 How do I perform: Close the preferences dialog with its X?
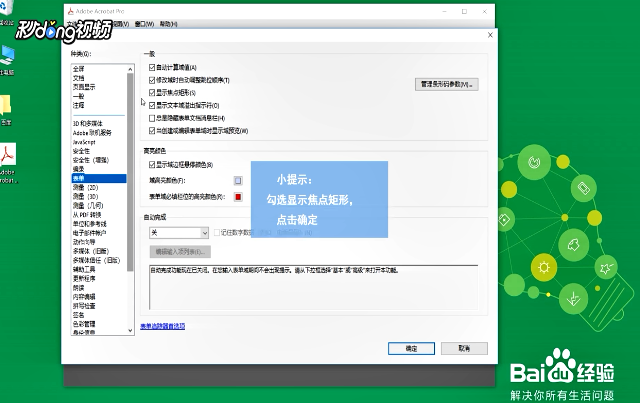(x=490, y=35)
